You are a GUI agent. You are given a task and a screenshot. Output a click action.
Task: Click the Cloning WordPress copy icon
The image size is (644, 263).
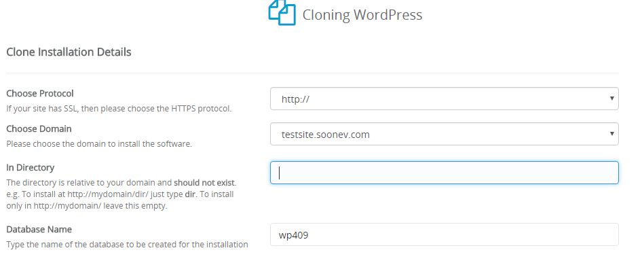pyautogui.click(x=282, y=12)
